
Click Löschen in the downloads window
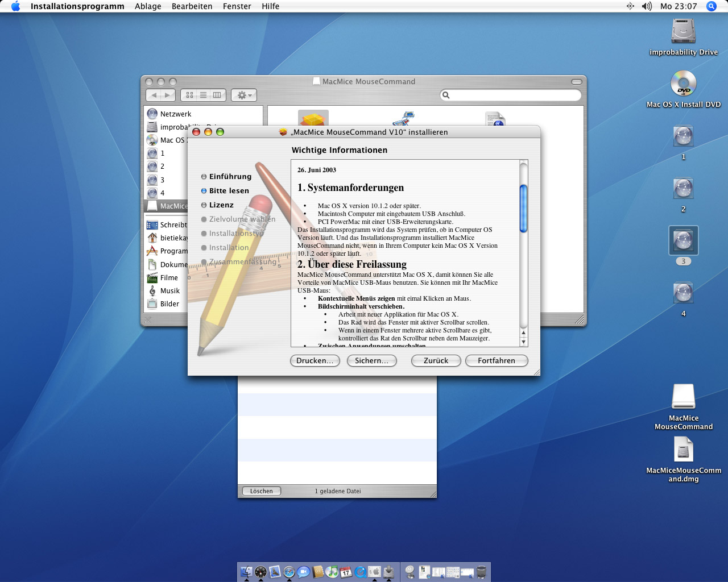[x=262, y=491]
